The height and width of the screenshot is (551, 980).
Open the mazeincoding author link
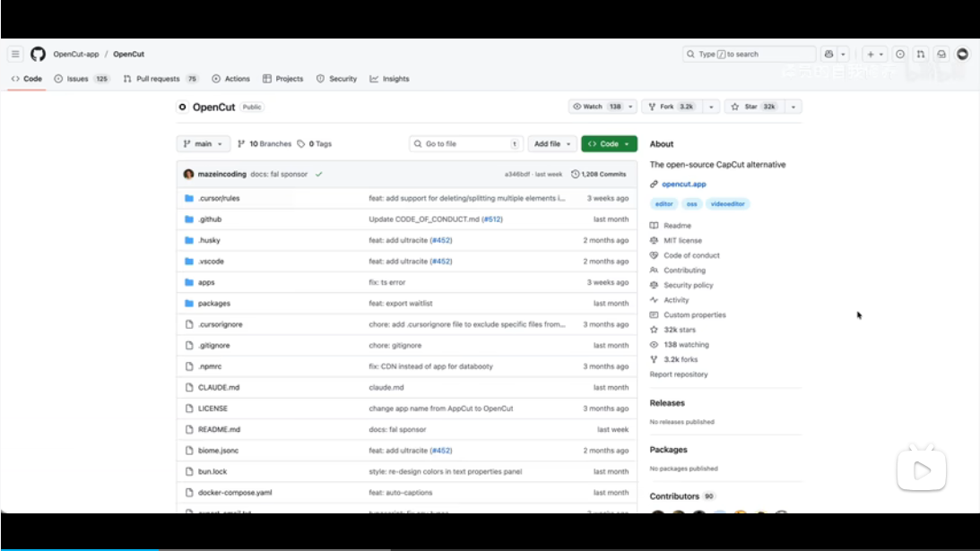click(221, 175)
